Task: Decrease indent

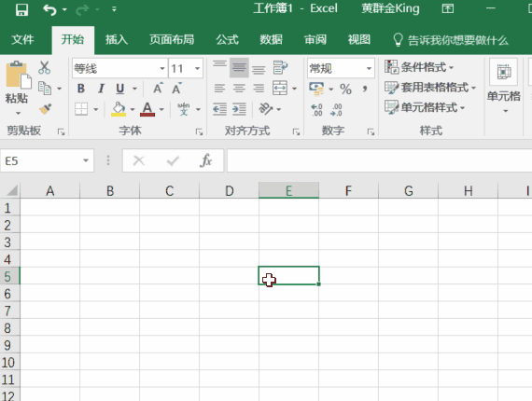Action: point(219,109)
